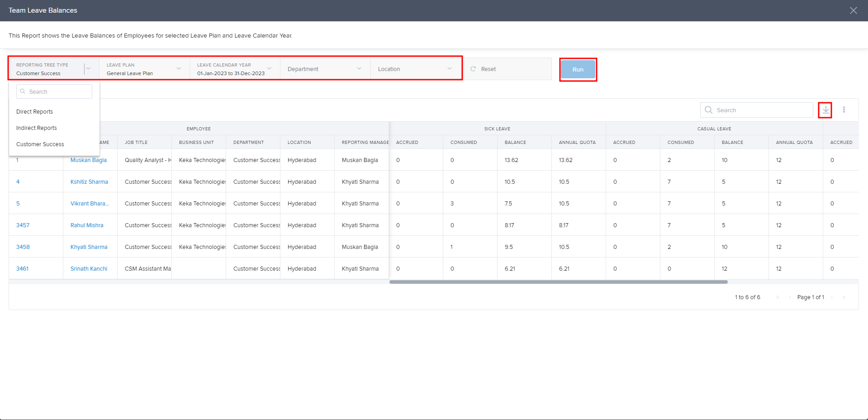Open Srinath Kanchi's profile link

[89, 269]
